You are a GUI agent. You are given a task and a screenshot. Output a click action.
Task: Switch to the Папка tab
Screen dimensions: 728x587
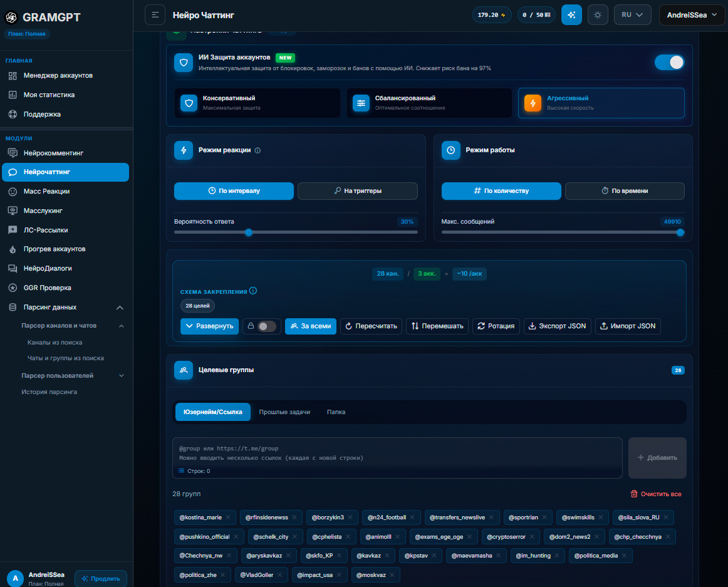tap(336, 412)
